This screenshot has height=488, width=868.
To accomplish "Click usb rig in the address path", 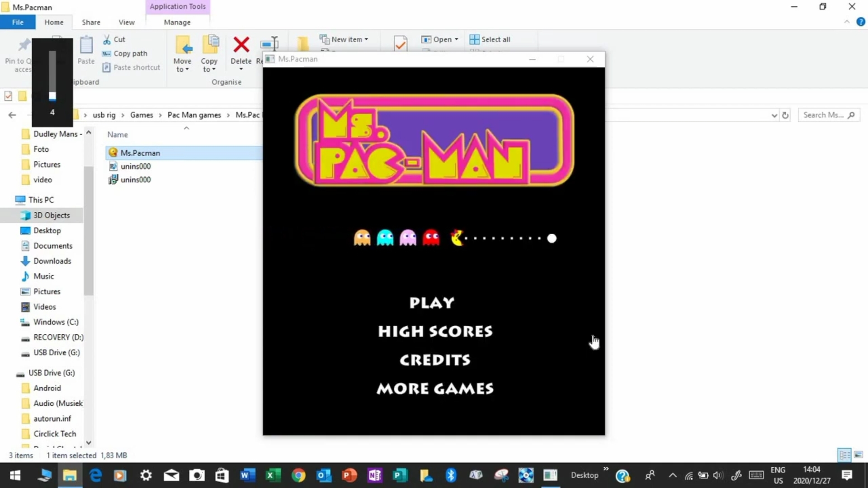I will 104,115.
